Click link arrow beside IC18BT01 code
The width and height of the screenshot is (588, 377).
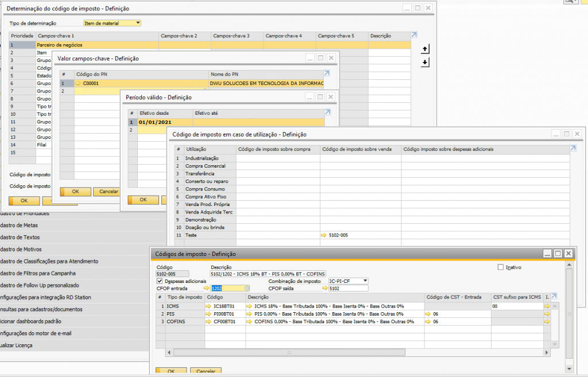pos(208,306)
